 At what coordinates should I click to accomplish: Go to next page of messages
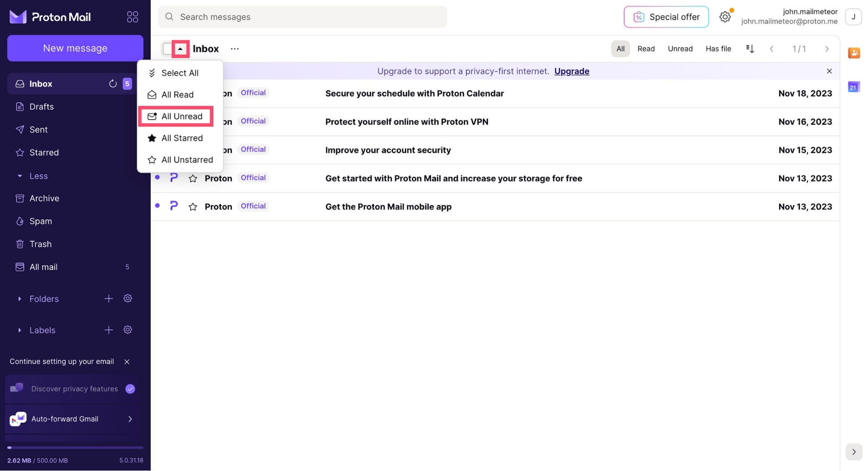coord(827,49)
